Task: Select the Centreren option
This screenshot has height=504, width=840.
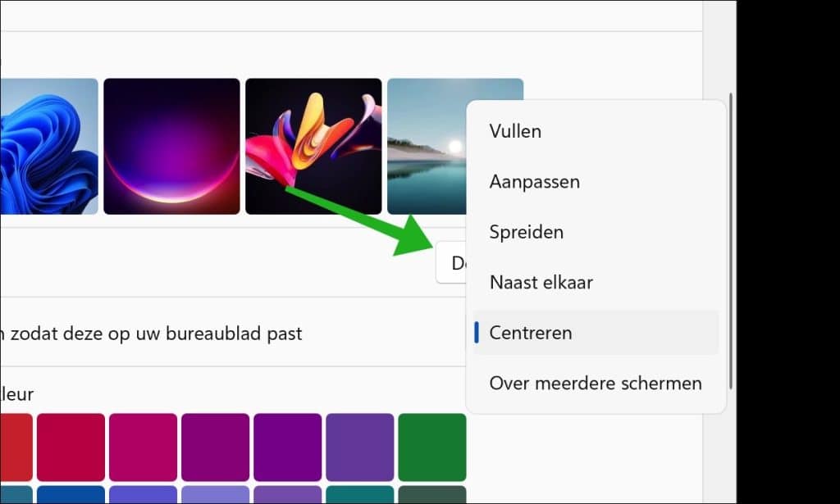Action: [531, 333]
